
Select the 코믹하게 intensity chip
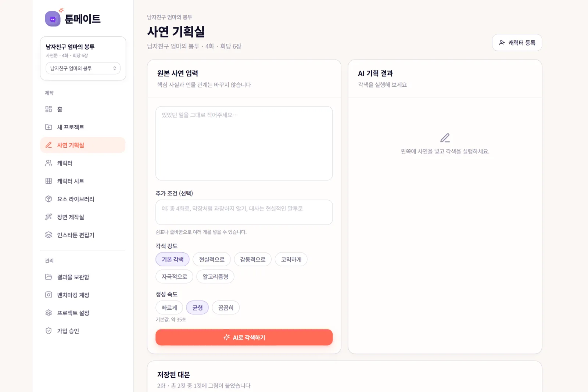pos(291,259)
